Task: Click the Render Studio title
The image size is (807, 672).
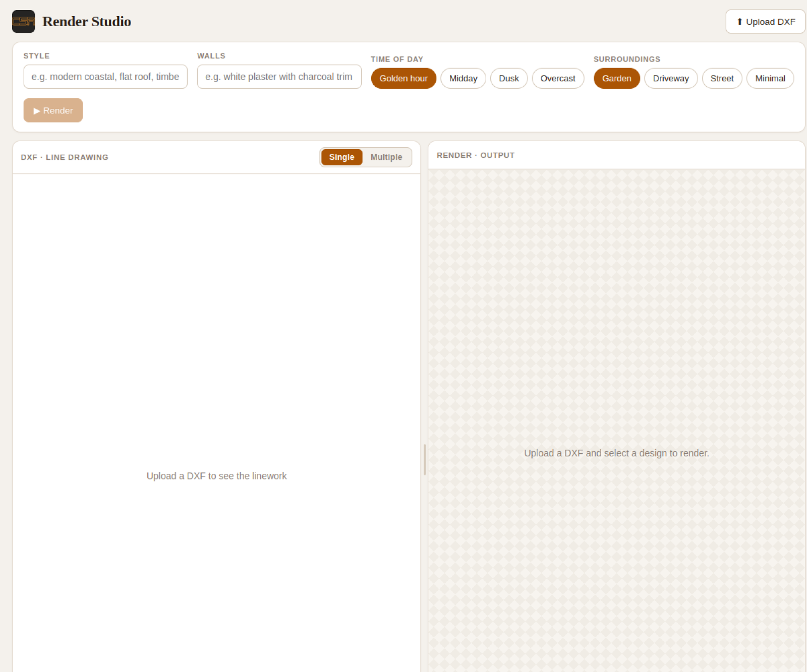Action: coord(87,22)
